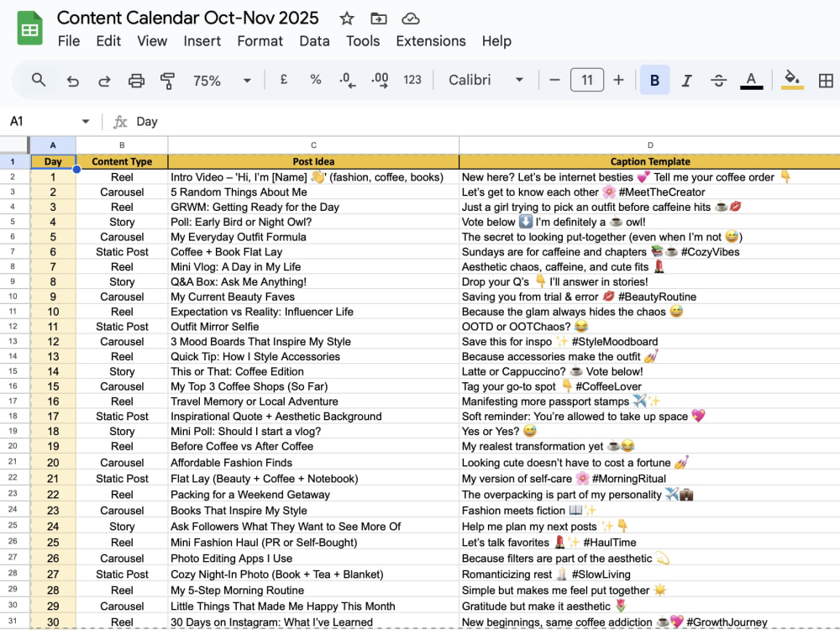Select row 1 header
840x630 pixels.
tap(13, 161)
